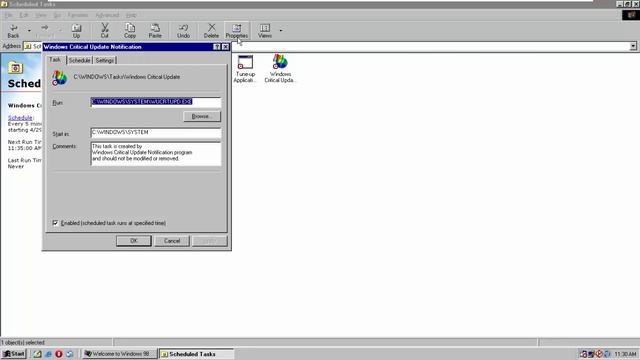Open the red Opera quick launch icon
Viewport: 640px width, 360px height.
pyautogui.click(x=59, y=354)
